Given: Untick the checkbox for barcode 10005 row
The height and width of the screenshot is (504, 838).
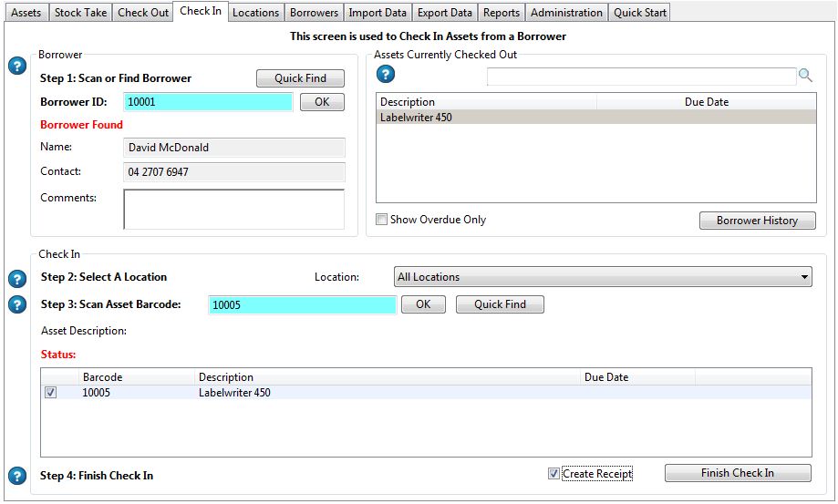Looking at the screenshot, I should pyautogui.click(x=51, y=393).
